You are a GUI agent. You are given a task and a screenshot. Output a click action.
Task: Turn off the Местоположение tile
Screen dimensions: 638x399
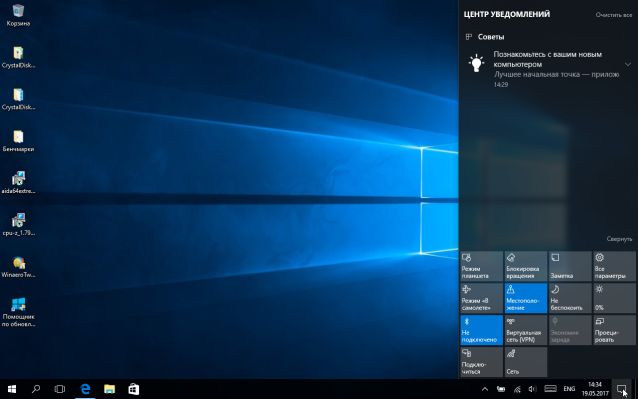pos(526,298)
